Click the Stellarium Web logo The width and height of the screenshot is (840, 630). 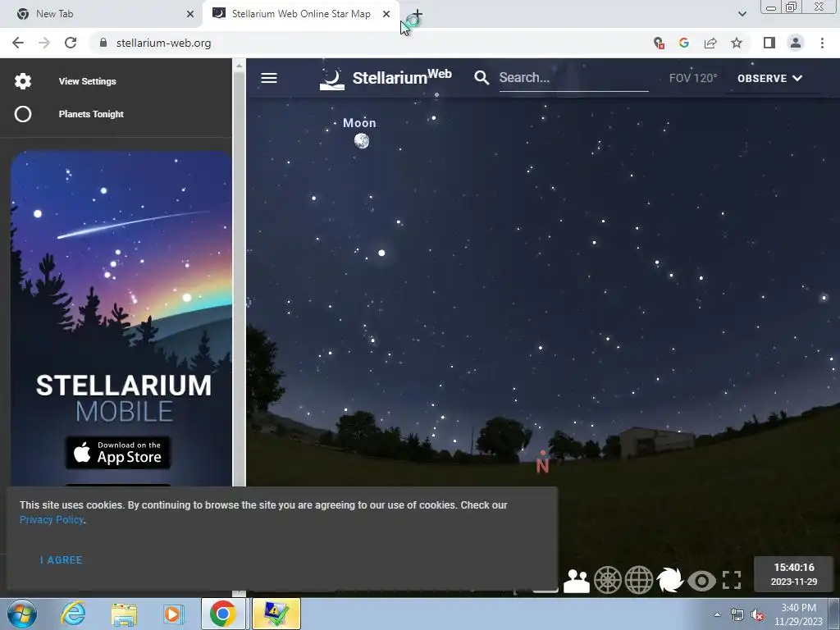pyautogui.click(x=386, y=78)
